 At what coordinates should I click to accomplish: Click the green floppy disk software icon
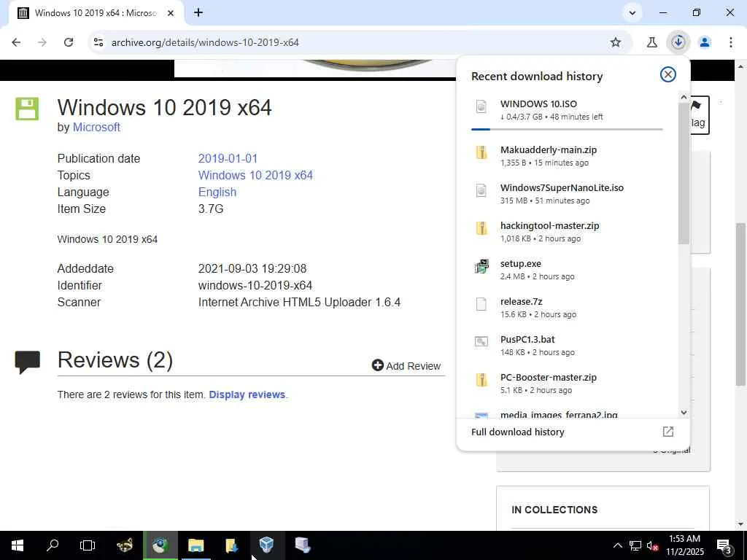(x=27, y=109)
